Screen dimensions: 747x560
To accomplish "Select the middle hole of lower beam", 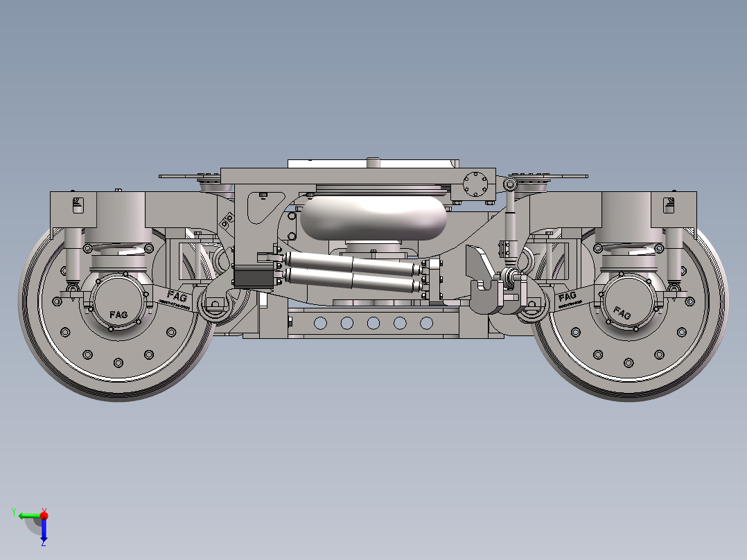I will 373,324.
